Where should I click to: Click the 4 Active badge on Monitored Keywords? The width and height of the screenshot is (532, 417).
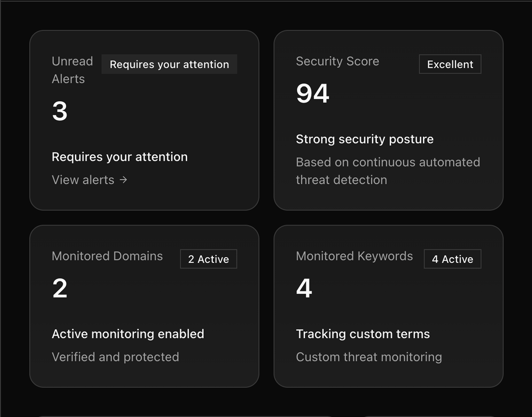pos(452,259)
